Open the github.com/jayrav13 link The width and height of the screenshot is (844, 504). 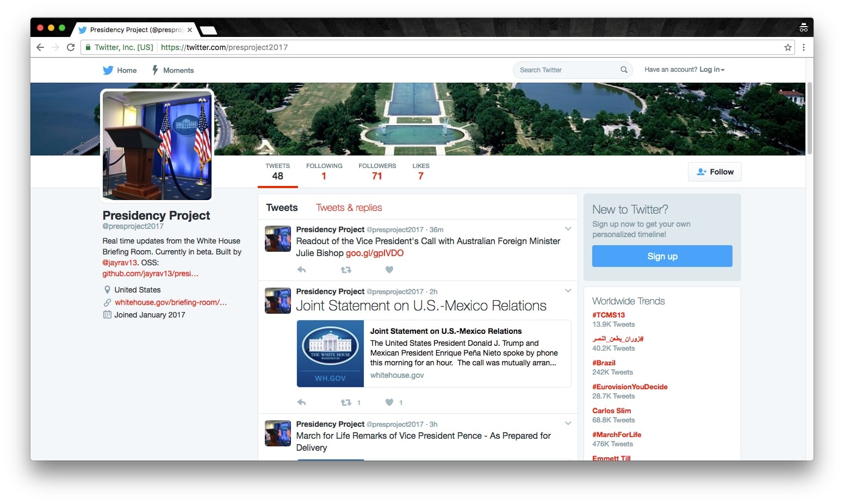pyautogui.click(x=151, y=273)
